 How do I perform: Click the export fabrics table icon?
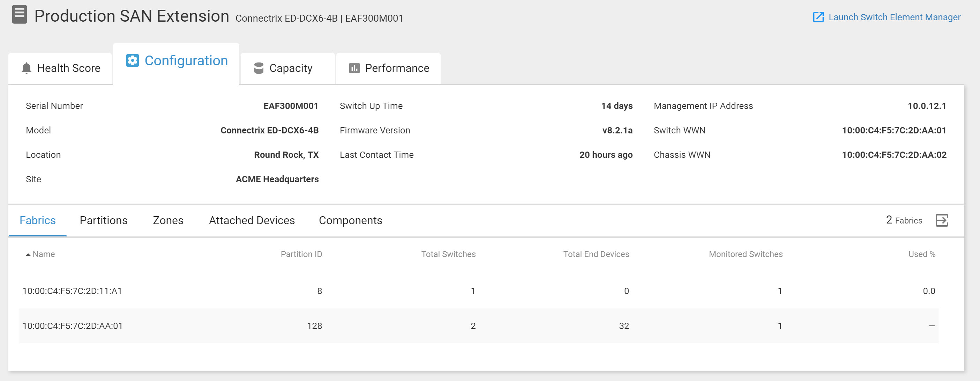pos(942,220)
